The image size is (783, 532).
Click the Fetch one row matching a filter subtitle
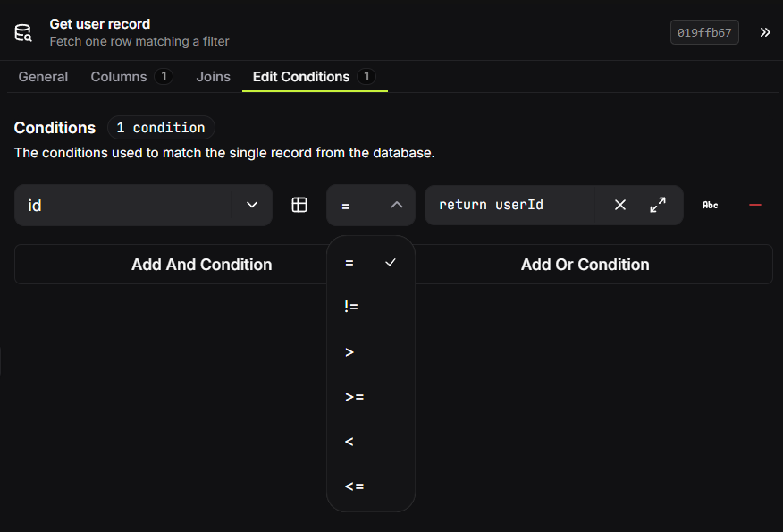pos(139,41)
